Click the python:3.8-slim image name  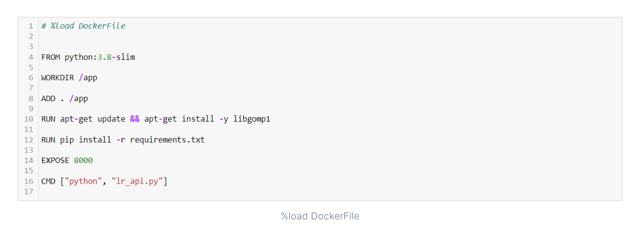pyautogui.click(x=100, y=57)
